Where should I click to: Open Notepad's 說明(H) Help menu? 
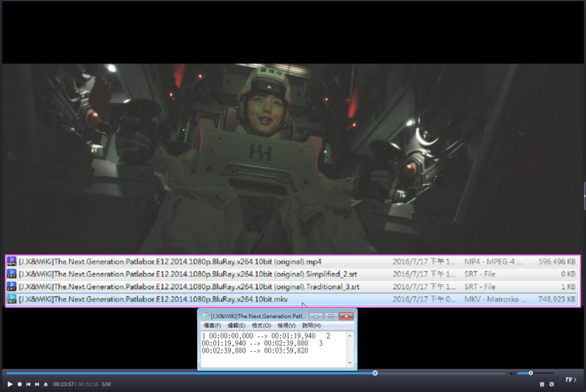[311, 326]
